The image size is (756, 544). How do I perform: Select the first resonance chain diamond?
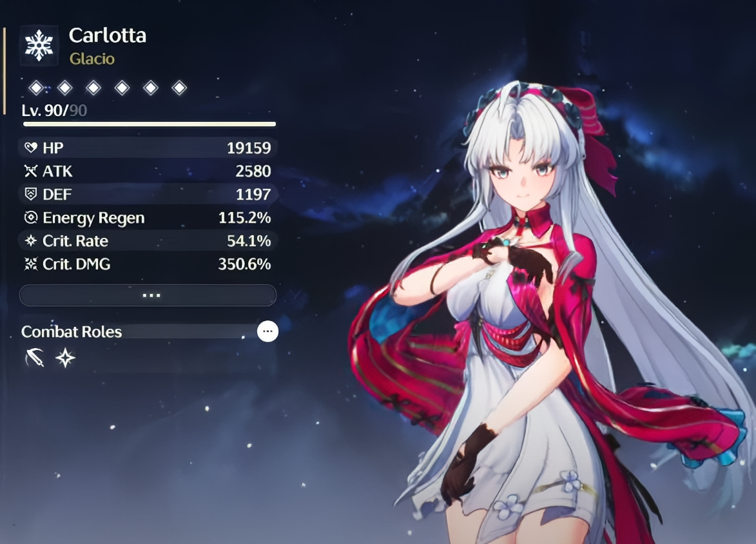point(37,88)
